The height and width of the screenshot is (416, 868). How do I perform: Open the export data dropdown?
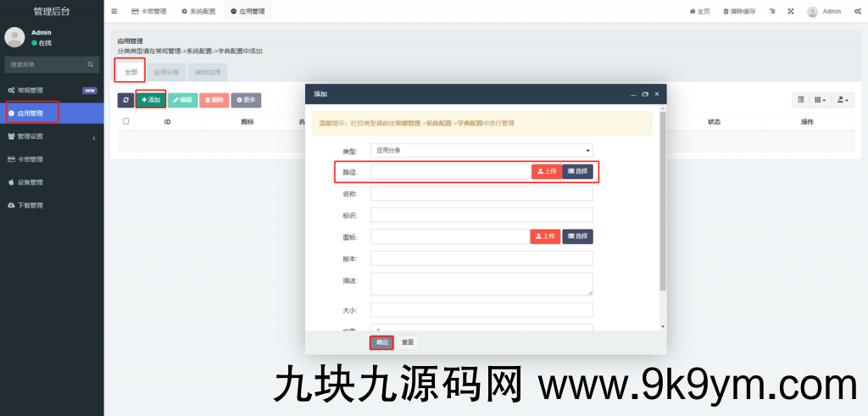click(843, 100)
